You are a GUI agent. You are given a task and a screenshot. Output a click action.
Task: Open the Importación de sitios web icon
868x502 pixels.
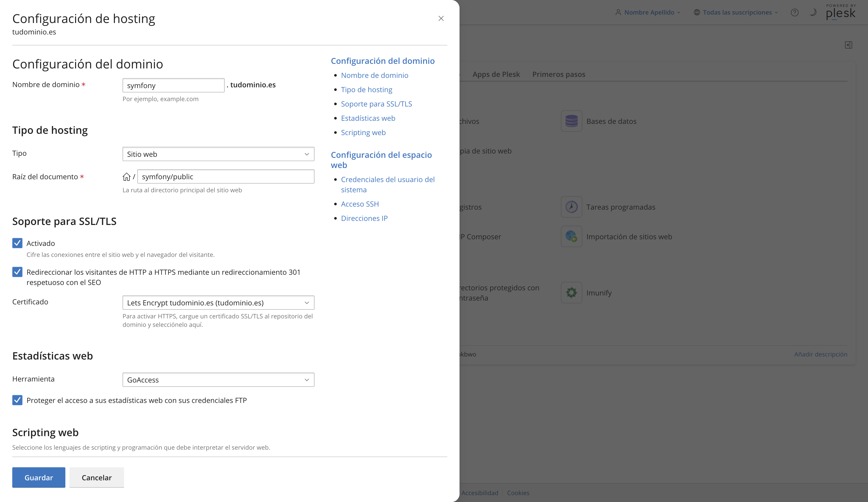(571, 236)
